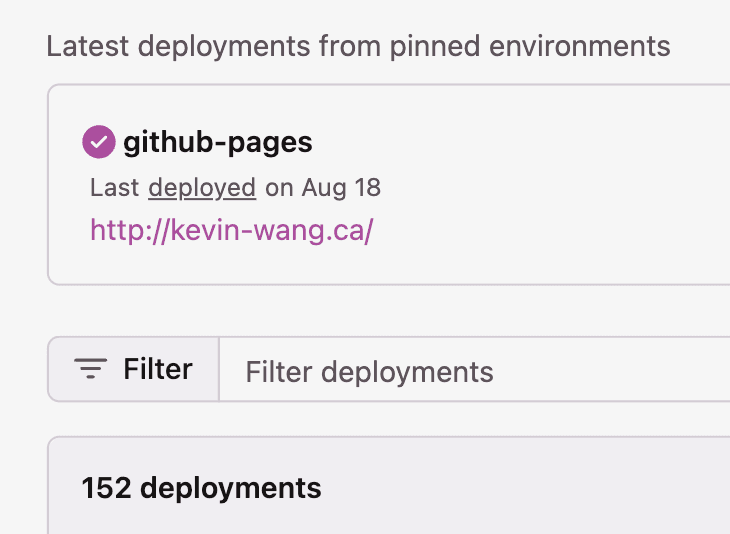Click the number 152 in the deployments count
The width and height of the screenshot is (730, 534).
pos(106,488)
